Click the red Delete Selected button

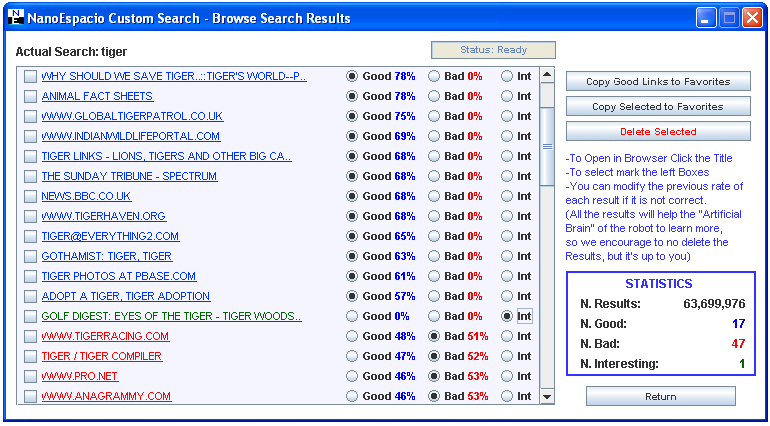pos(658,132)
